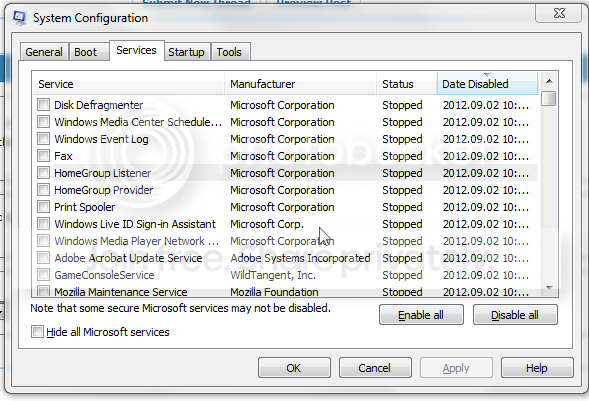
Task: Close the System Configuration window
Action: click(x=559, y=13)
